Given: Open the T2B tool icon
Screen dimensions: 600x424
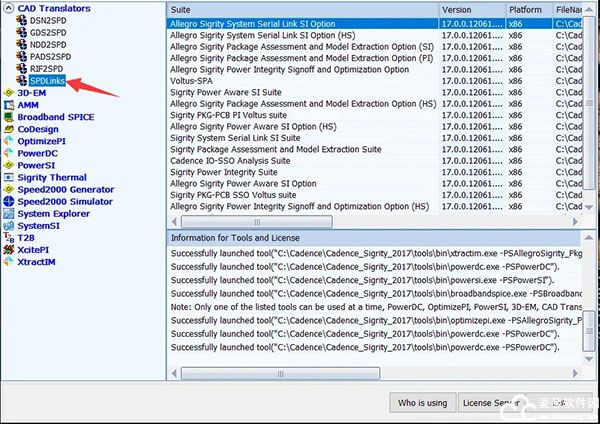Looking at the screenshot, I should coord(8,238).
